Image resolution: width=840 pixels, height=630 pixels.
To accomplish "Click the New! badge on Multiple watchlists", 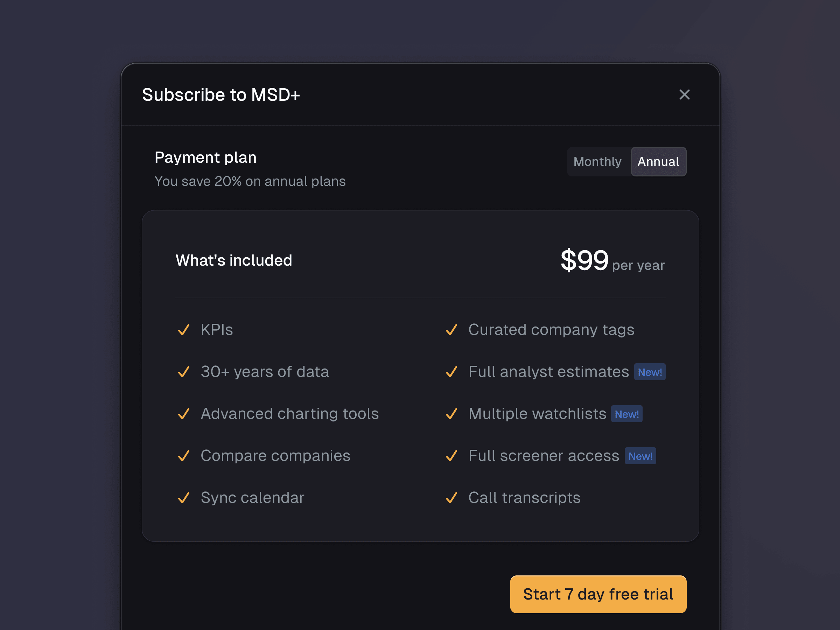I will 626,414.
